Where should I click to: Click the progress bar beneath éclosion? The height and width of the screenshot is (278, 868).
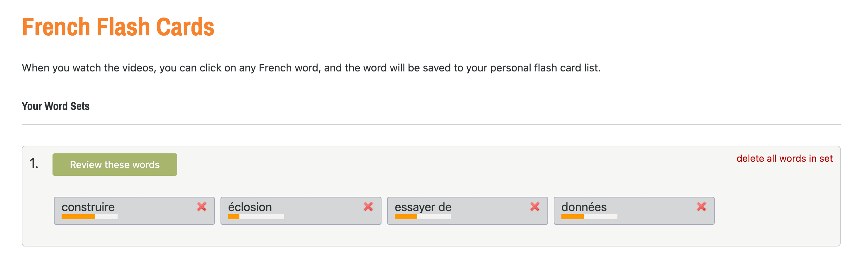pyautogui.click(x=256, y=217)
